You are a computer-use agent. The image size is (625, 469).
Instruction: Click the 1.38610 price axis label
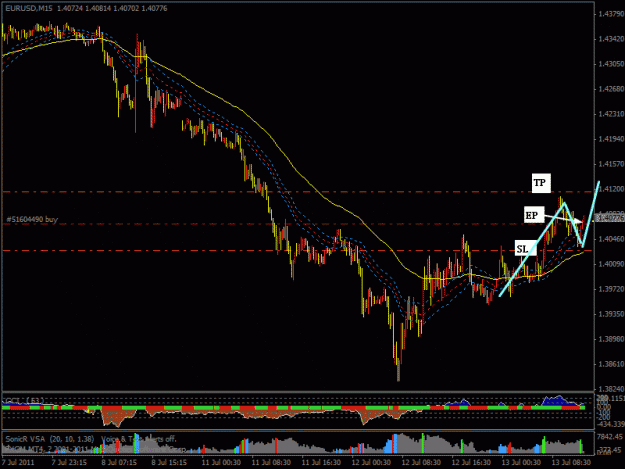611,364
